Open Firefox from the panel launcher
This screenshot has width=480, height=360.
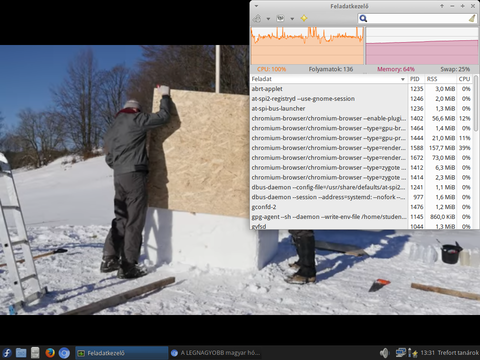pyautogui.click(x=50, y=353)
